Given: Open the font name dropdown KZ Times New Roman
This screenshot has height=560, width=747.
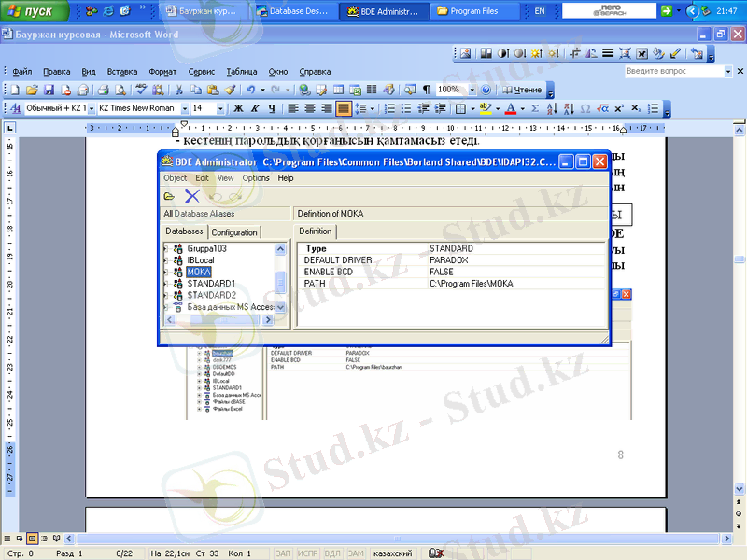Looking at the screenshot, I should click(184, 108).
